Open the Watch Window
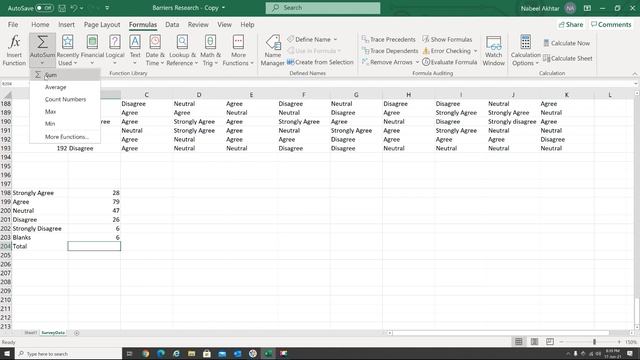Image resolution: width=640 pixels, height=360 pixels. click(x=493, y=51)
